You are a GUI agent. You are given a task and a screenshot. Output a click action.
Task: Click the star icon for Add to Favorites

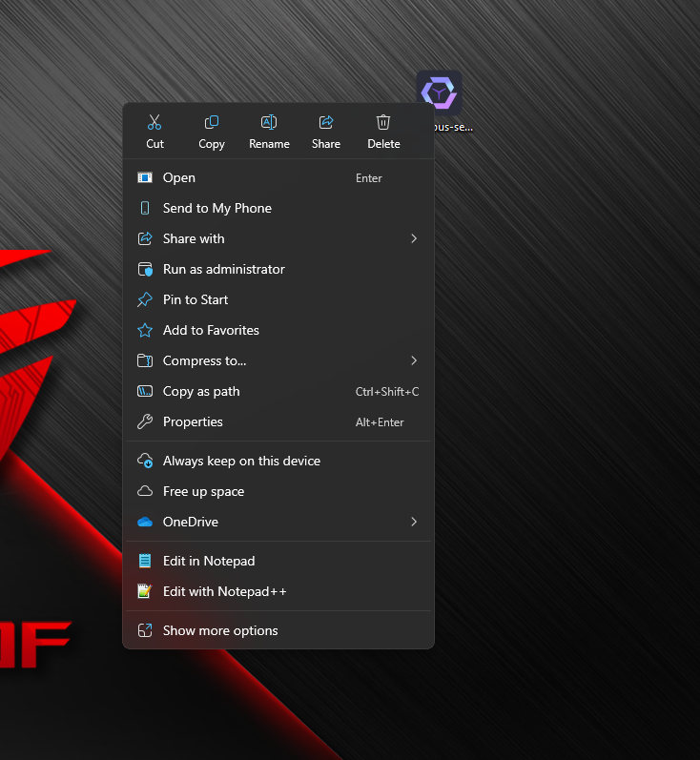tap(145, 330)
